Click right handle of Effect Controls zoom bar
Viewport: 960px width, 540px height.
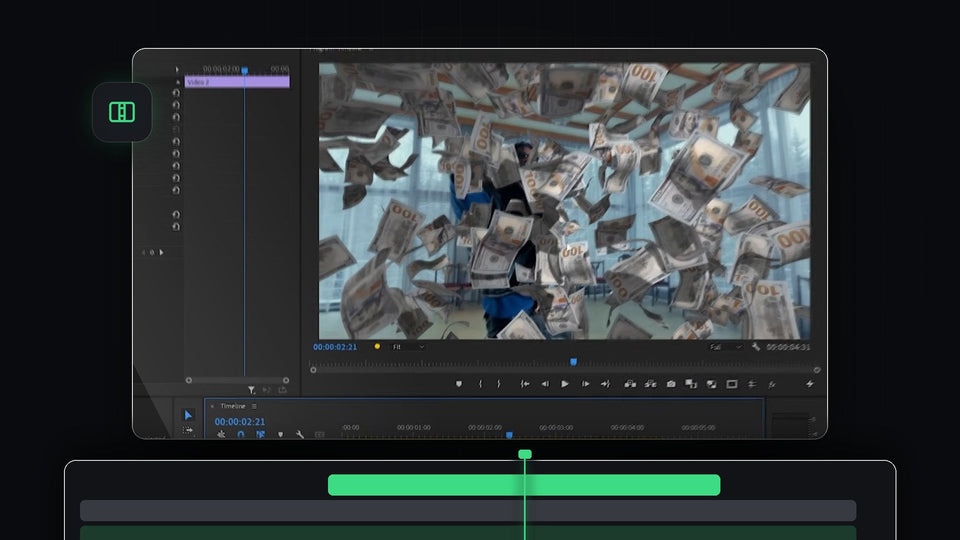coord(286,380)
